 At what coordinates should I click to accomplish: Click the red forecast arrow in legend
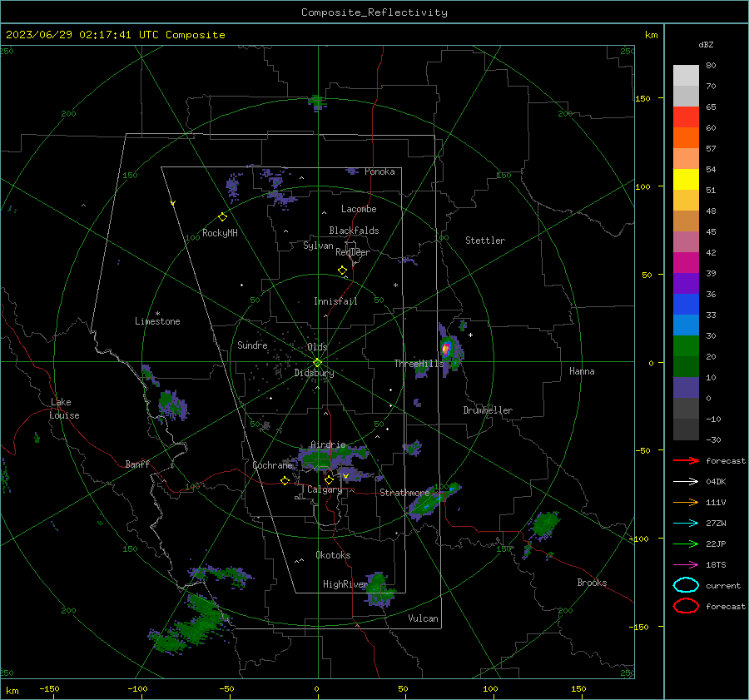686,460
